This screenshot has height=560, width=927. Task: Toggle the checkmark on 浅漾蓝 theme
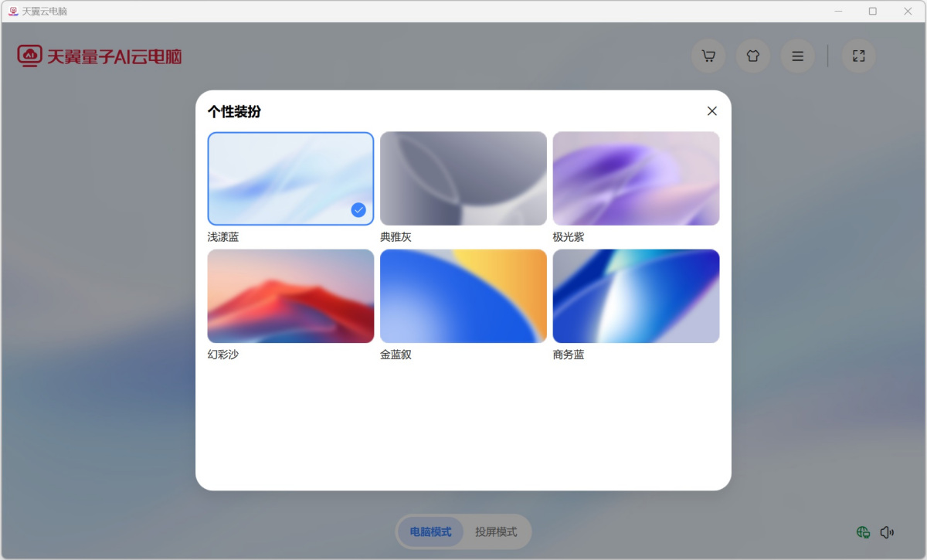pyautogui.click(x=358, y=208)
